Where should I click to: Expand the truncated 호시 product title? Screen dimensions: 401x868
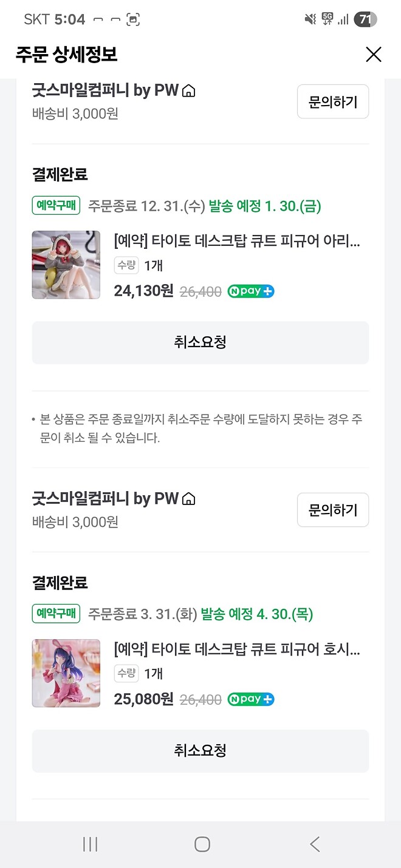pos(237,649)
